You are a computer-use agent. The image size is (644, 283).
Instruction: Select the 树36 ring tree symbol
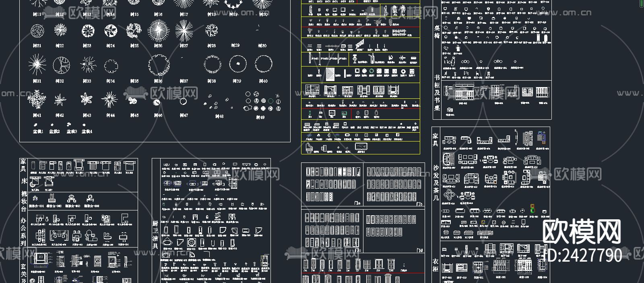159,65
